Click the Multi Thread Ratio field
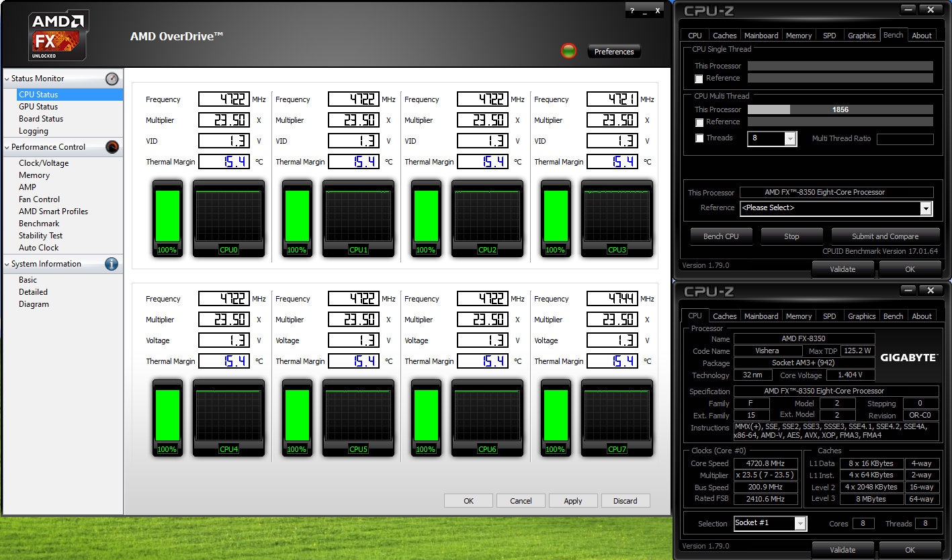This screenshot has width=952, height=560. [x=905, y=139]
